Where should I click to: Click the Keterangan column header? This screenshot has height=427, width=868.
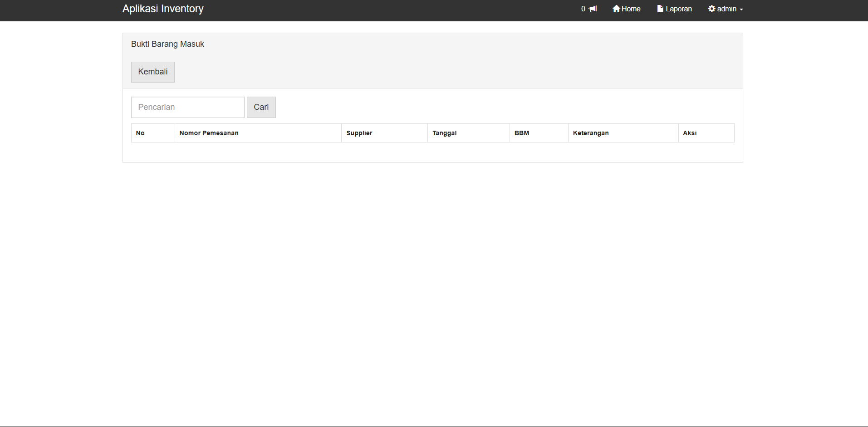(x=590, y=133)
